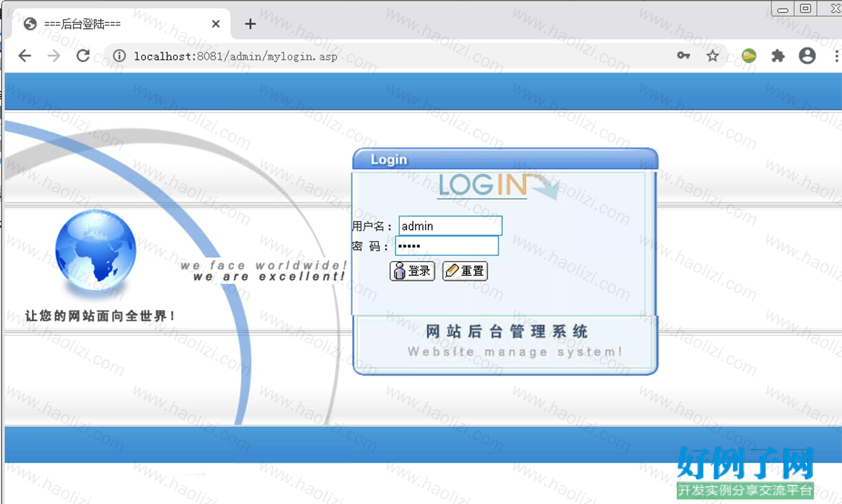View site information icon in address bar
This screenshot has width=842, height=504.
pyautogui.click(x=119, y=56)
